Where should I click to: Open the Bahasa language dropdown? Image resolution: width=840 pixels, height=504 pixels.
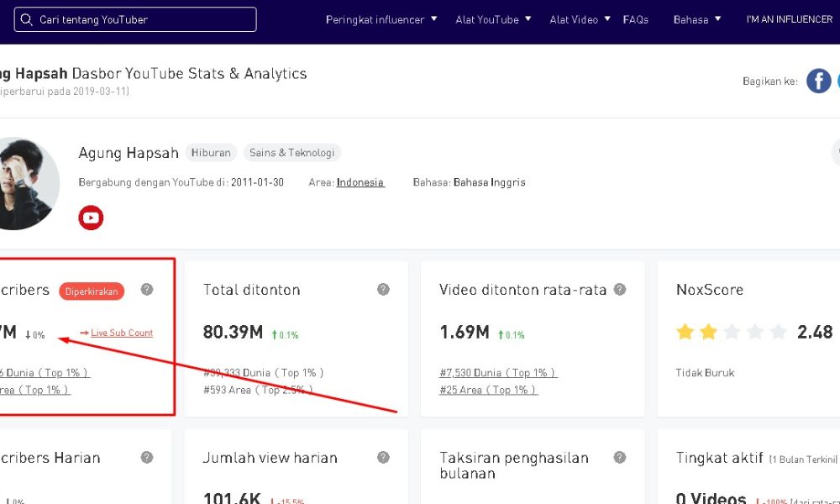tap(697, 20)
